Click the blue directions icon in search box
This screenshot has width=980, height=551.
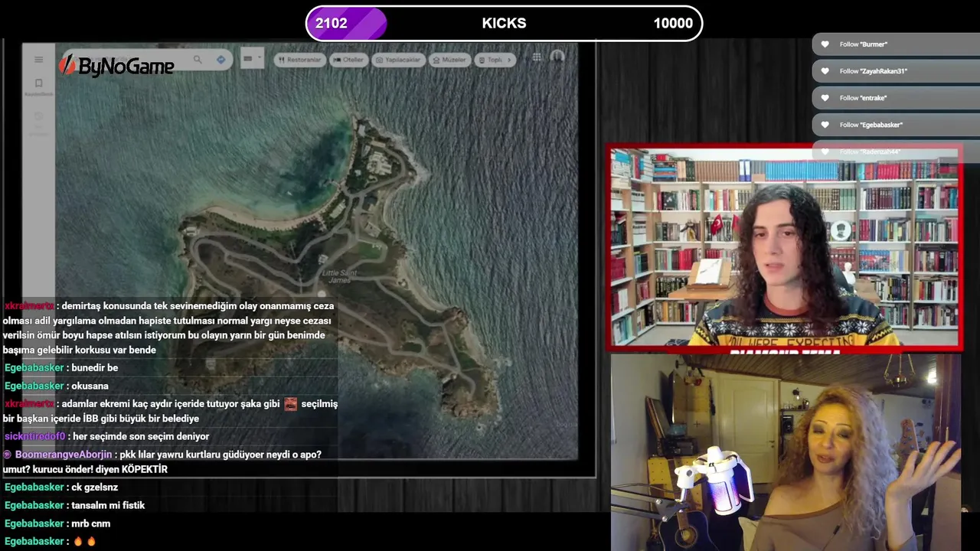(220, 60)
